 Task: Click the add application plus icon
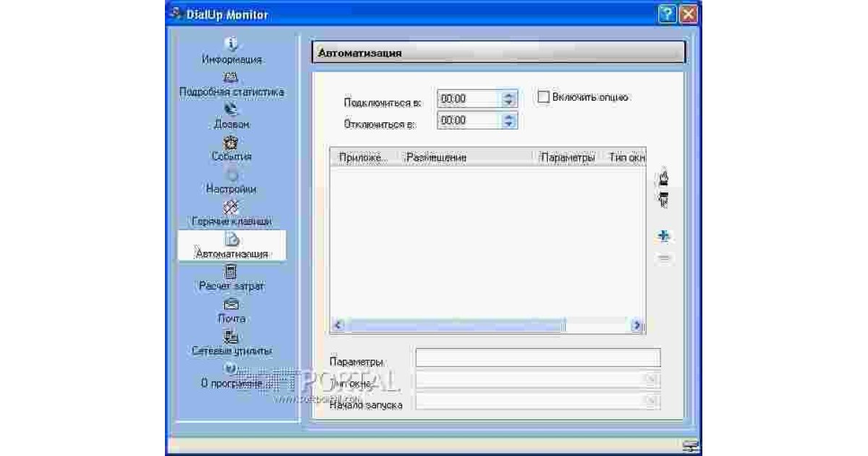click(663, 235)
